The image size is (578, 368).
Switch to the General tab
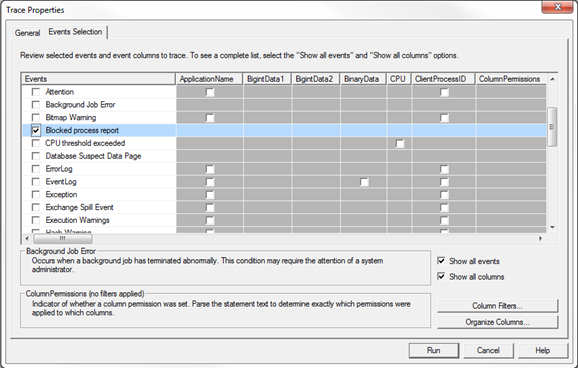pyautogui.click(x=27, y=33)
